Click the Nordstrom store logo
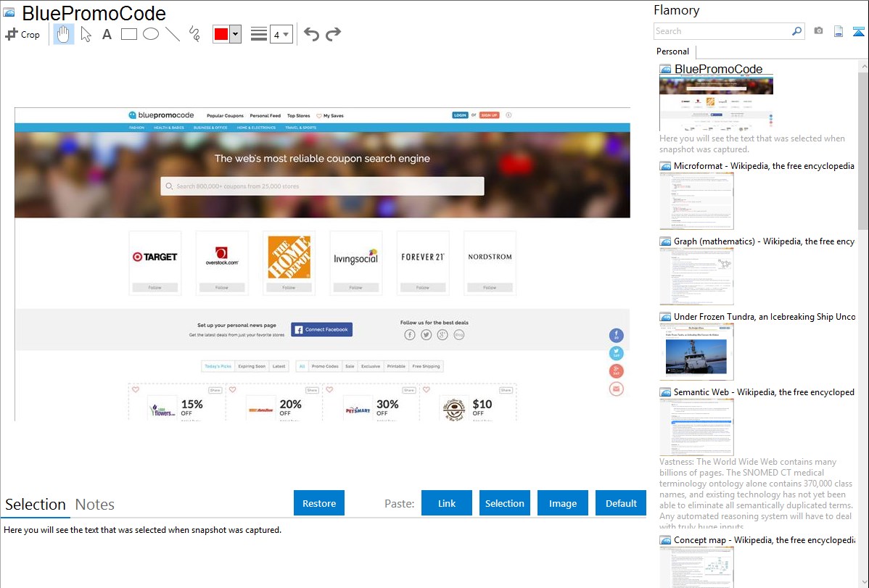The image size is (869, 588). 490,257
